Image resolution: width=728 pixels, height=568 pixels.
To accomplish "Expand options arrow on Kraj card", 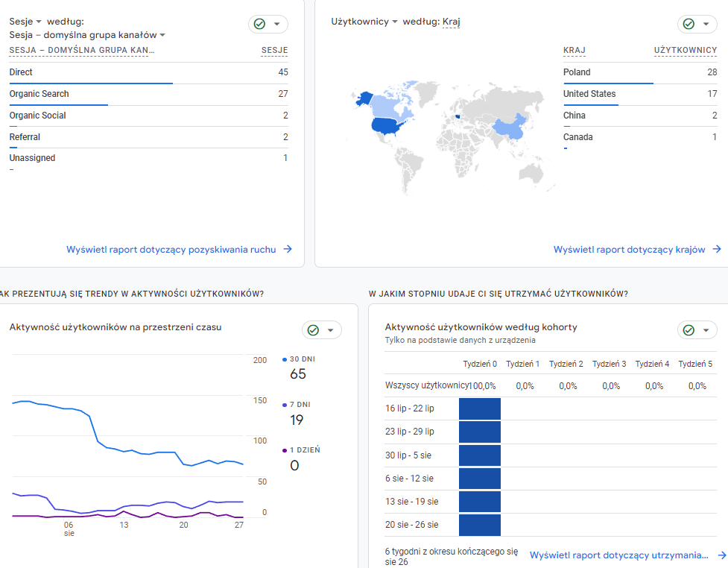I will [x=706, y=24].
